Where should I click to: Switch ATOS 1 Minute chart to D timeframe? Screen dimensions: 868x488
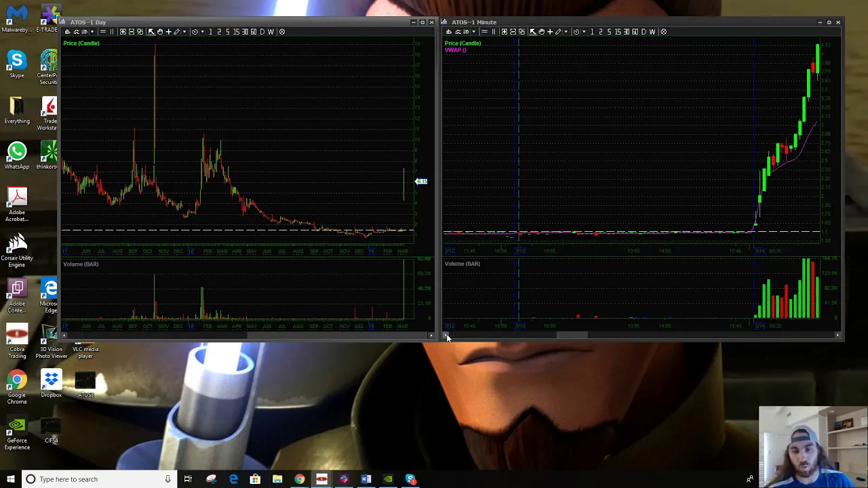(x=644, y=31)
